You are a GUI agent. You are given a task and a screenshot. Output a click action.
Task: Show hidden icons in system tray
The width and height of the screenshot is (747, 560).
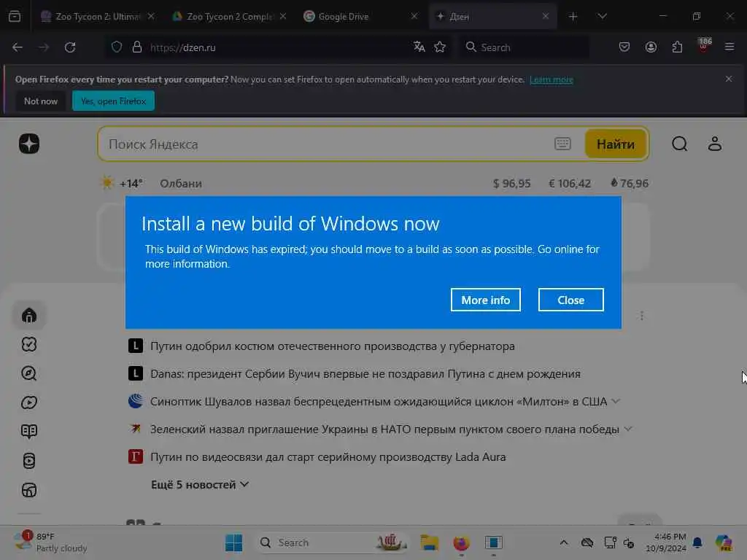(564, 542)
